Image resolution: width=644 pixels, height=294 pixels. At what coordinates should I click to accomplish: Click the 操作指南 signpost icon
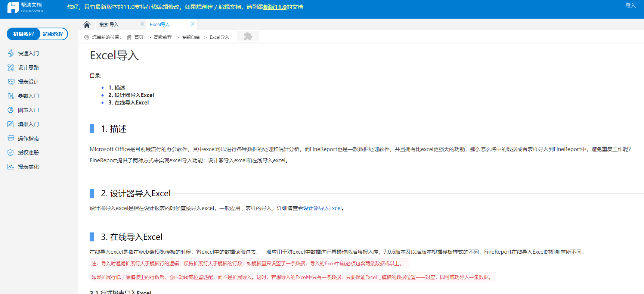click(x=11, y=138)
